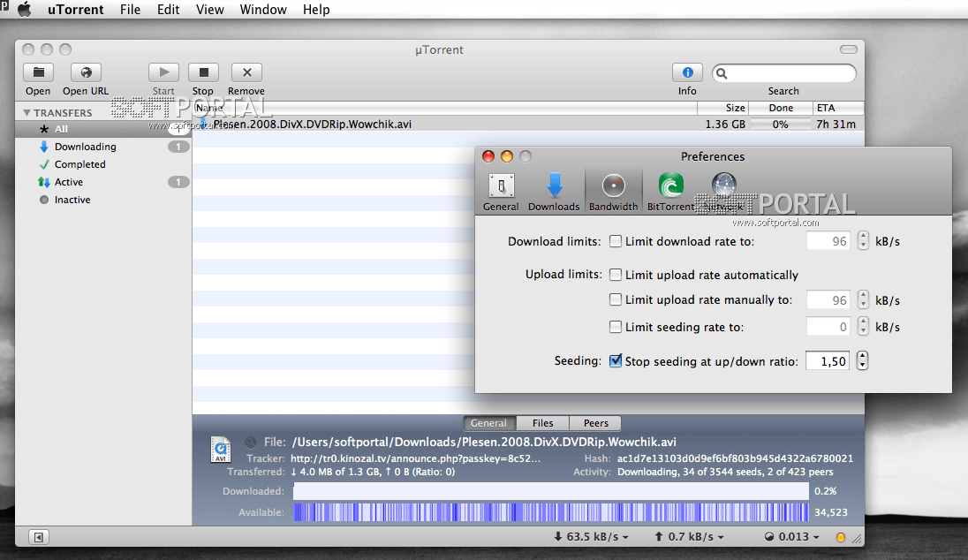968x560 pixels.
Task: Sort by the Done column header
Action: 781,108
